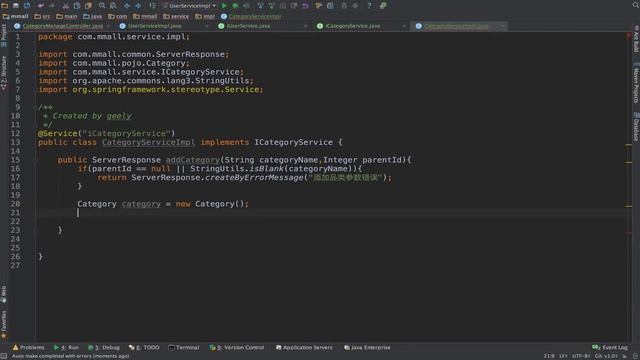Screen dimensions: 640x360
Task: Click the Help question mark icon
Action: coord(369,6)
